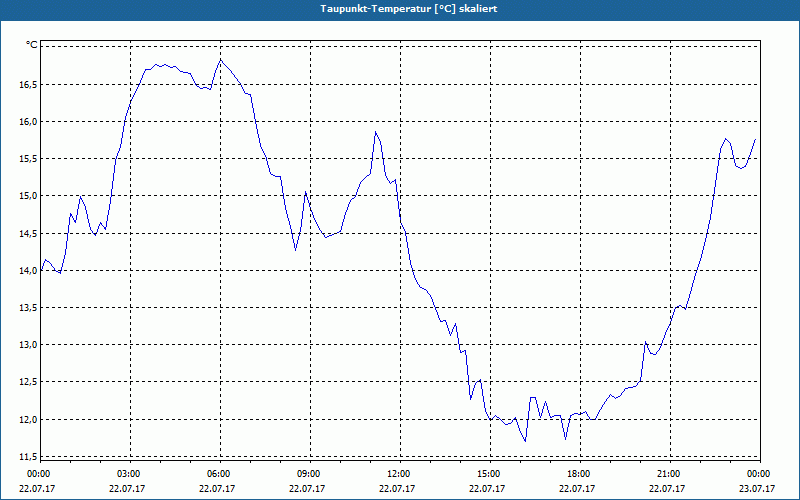Select the °C unit label on the y-axis

pyautogui.click(x=32, y=45)
